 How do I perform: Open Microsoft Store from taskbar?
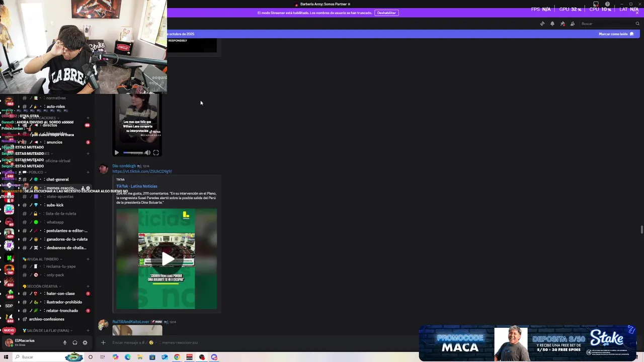[x=152, y=357]
